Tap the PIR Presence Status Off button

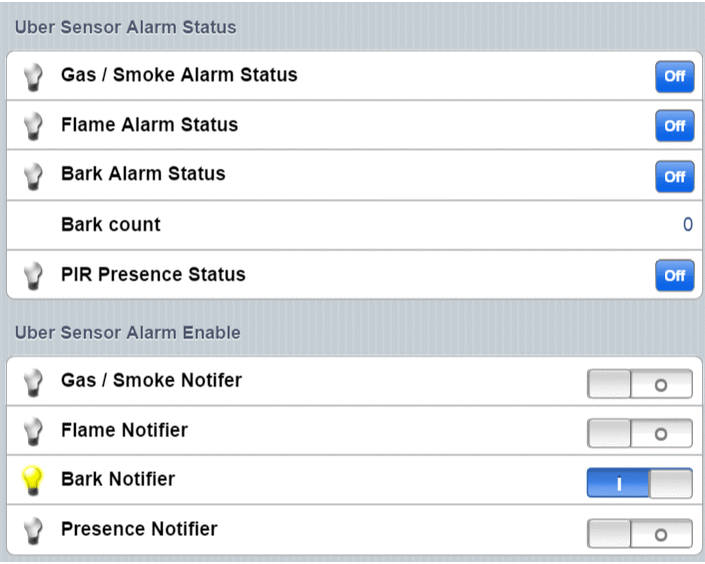[x=674, y=276]
